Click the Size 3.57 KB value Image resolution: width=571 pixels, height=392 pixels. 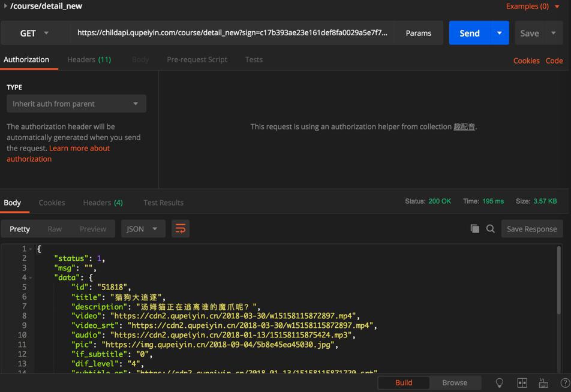(x=545, y=201)
